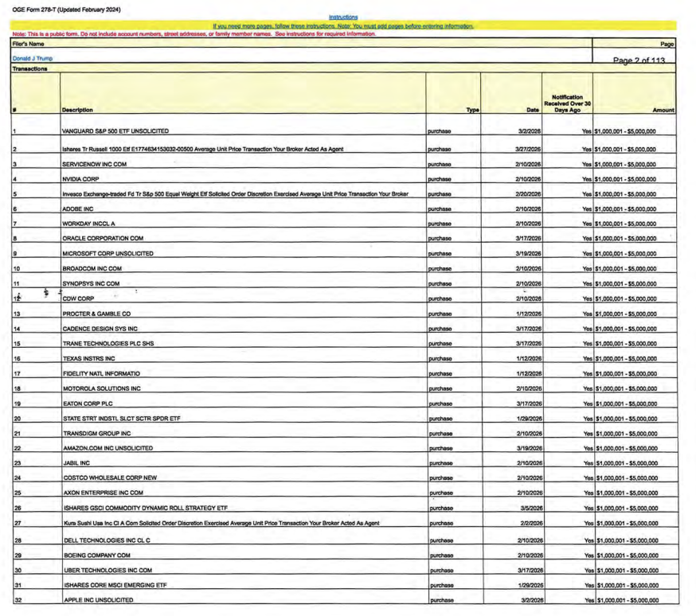Select AMAZON.COM INC UNSOLICITED description

[108, 448]
